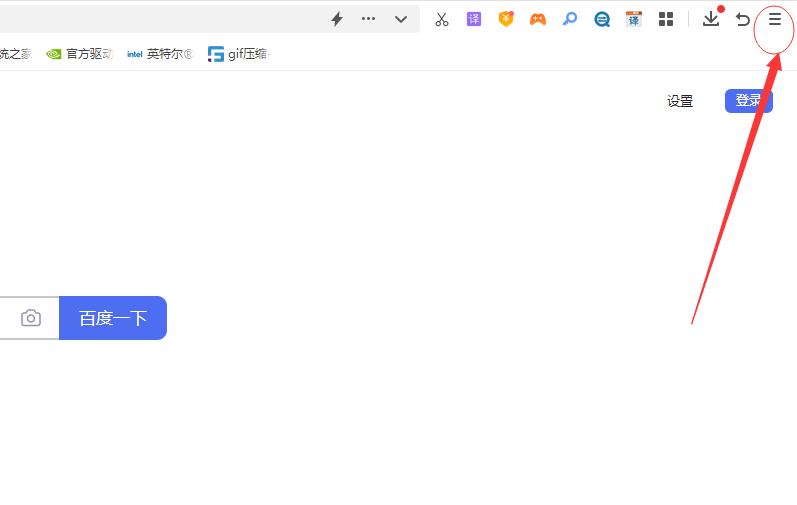Open the three-dots address bar menu
The width and height of the screenshot is (797, 505).
click(369, 19)
